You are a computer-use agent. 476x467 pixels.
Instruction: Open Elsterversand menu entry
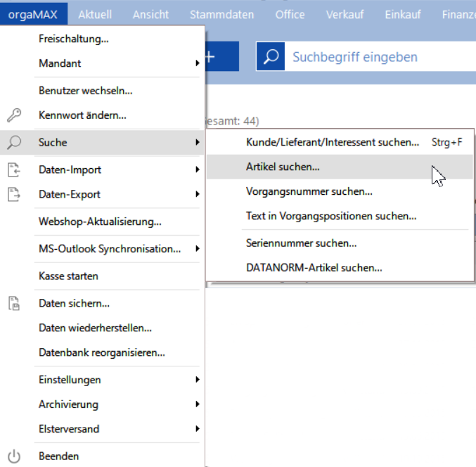[102, 429]
